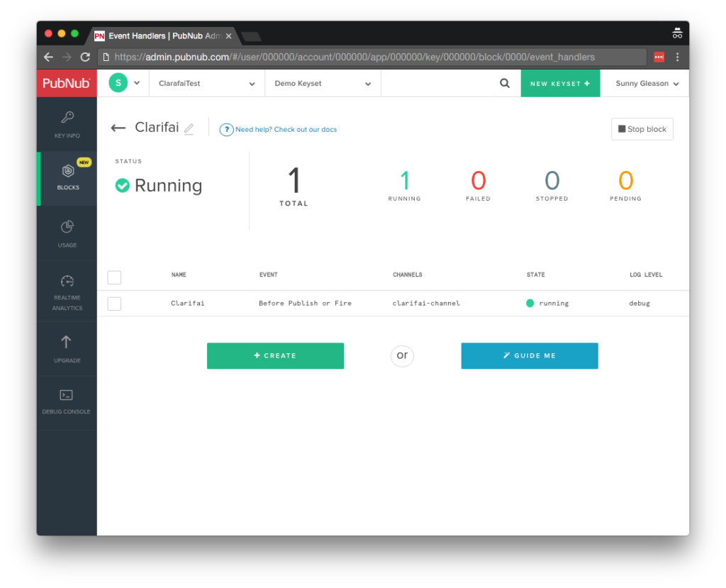The height and width of the screenshot is (588, 726).
Task: Open the Sunny Gleason user menu
Action: [647, 84]
